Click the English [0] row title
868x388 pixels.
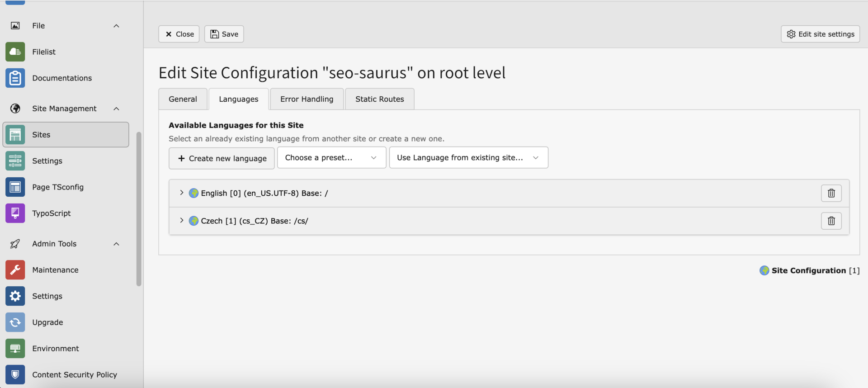tap(264, 193)
